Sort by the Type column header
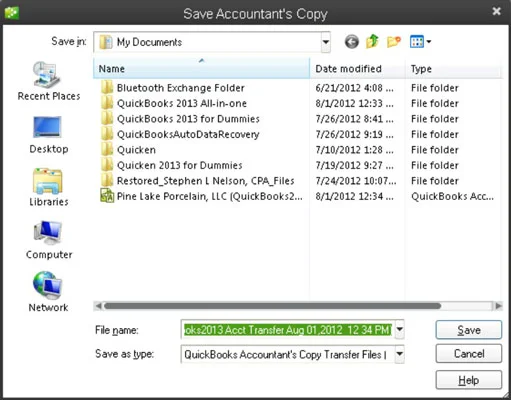 [453, 69]
